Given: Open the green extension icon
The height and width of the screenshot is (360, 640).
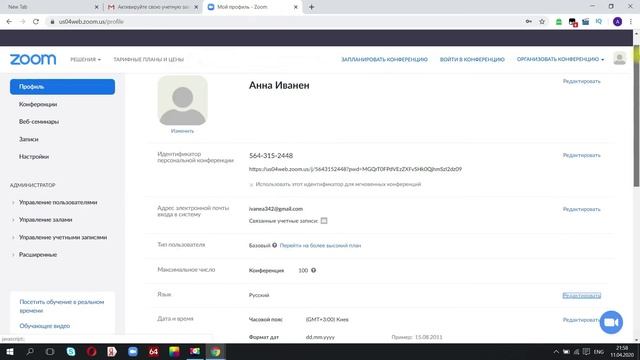Looking at the screenshot, I should click(559, 22).
